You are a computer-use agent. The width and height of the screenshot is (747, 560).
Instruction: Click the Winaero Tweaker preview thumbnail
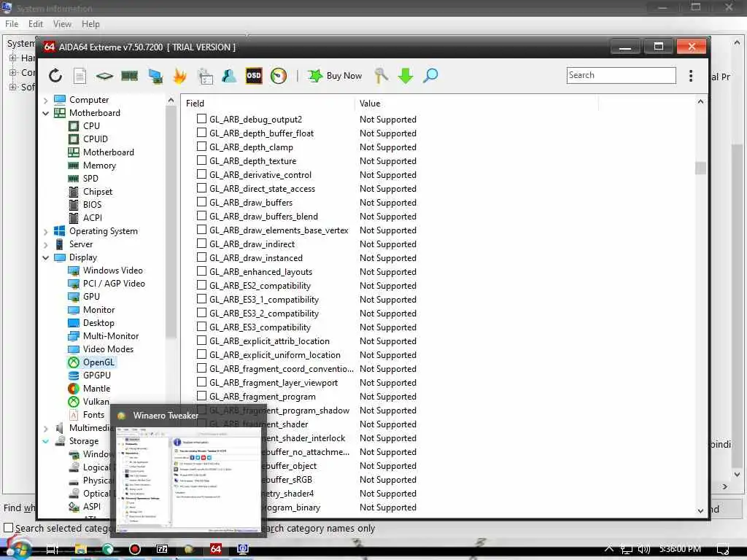coord(189,480)
